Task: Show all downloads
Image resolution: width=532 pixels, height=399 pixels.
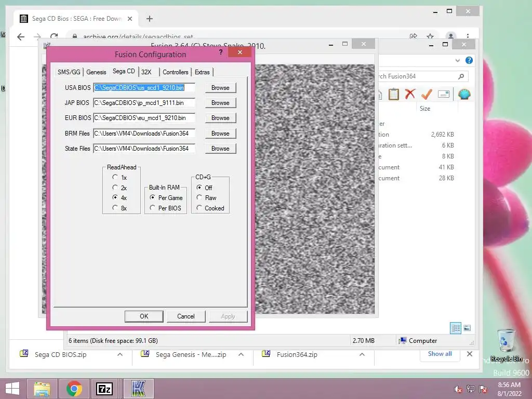Action: pyautogui.click(x=440, y=354)
